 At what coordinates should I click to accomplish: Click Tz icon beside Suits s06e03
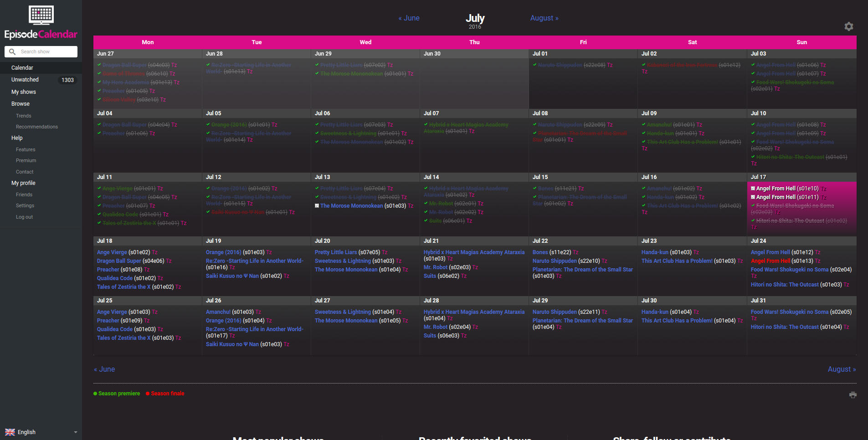(464, 336)
